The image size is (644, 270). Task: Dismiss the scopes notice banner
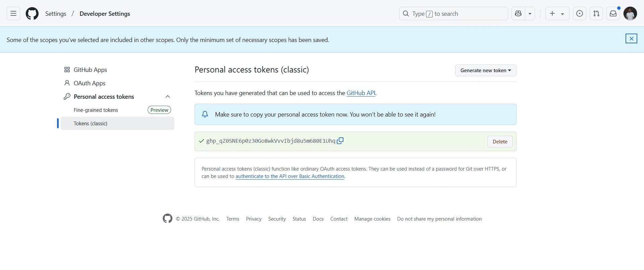631,39
